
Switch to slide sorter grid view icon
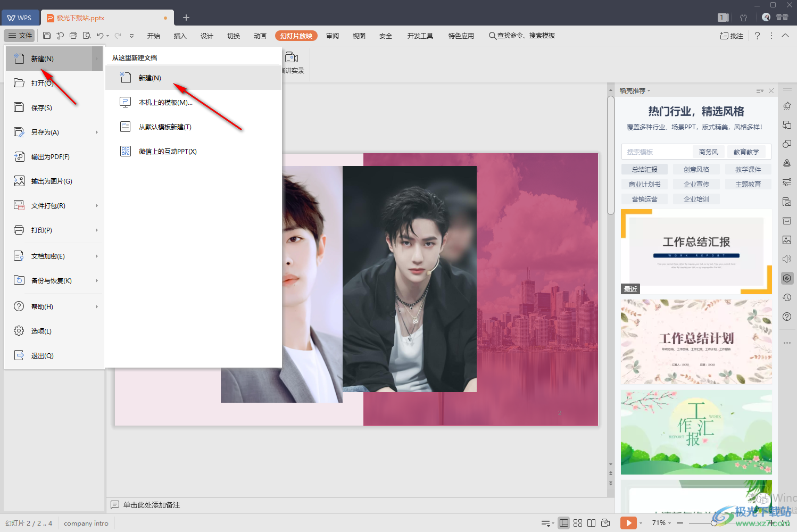click(578, 523)
